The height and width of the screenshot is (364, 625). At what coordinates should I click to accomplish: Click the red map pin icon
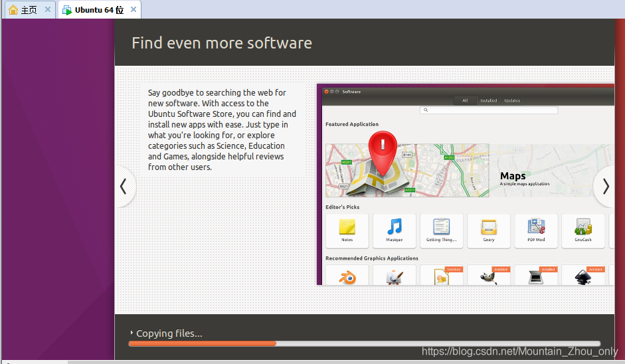coord(383,153)
